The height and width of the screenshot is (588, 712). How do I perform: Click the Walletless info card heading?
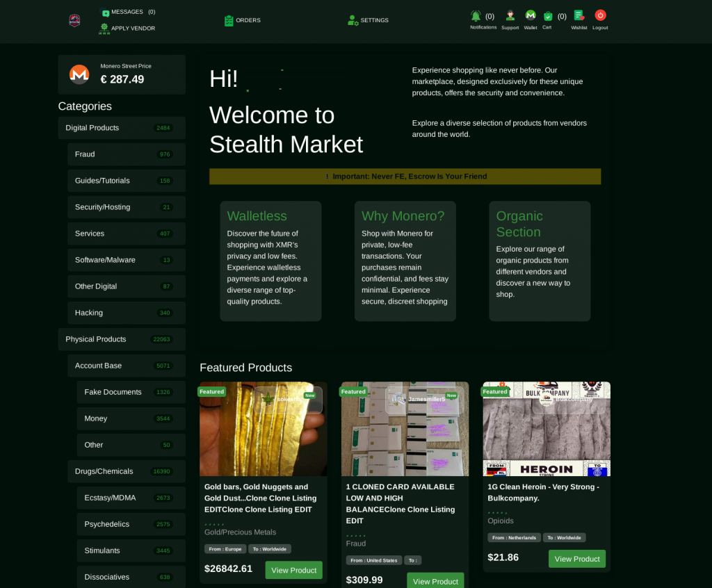coord(257,216)
